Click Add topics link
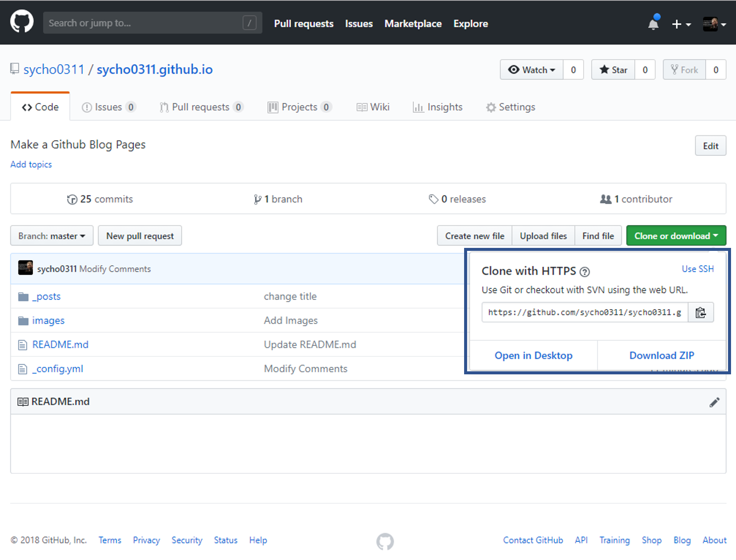The image size is (736, 560). point(31,164)
